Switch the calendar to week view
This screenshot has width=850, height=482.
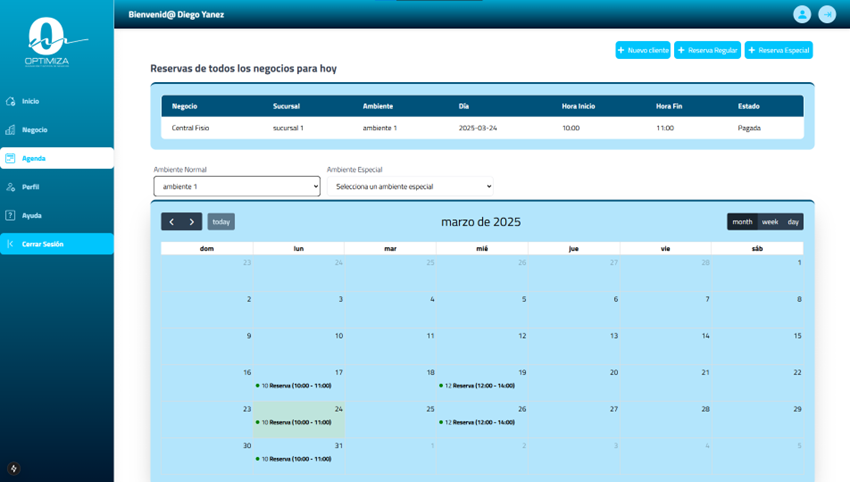[770, 222]
